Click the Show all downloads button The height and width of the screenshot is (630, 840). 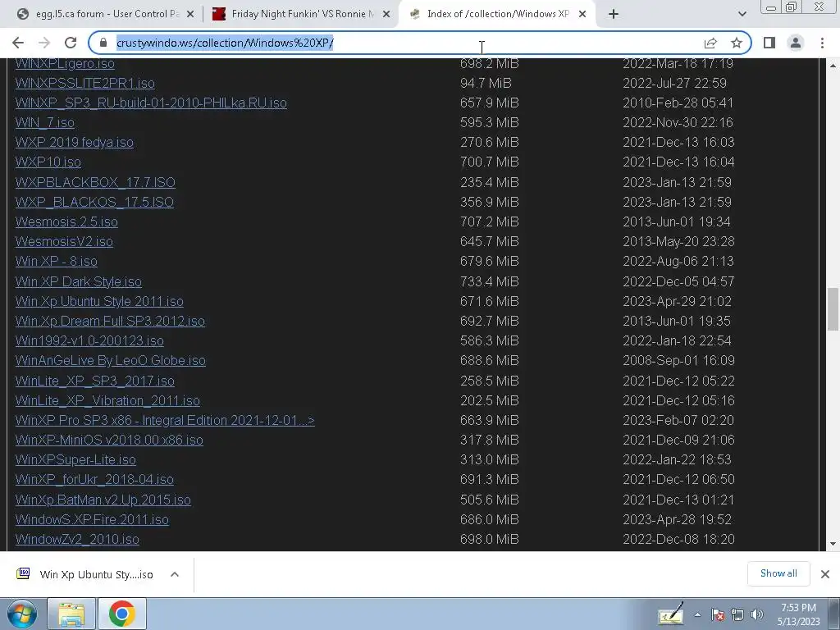click(778, 573)
